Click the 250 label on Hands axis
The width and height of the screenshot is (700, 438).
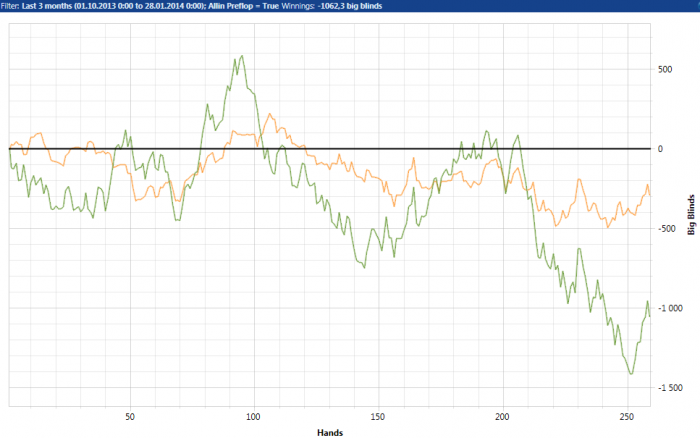click(x=627, y=417)
